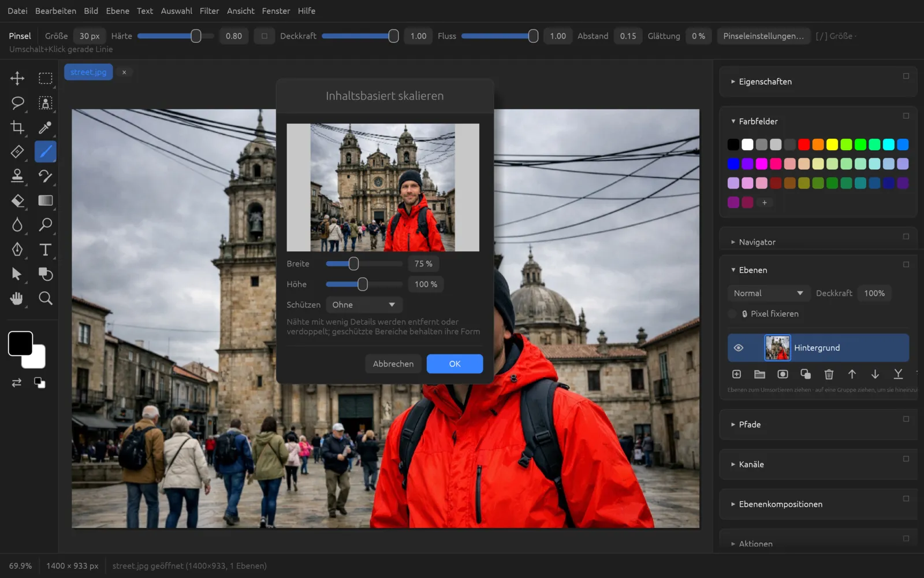Choose the Lasso selection tool
This screenshot has width=924, height=578.
tap(17, 103)
